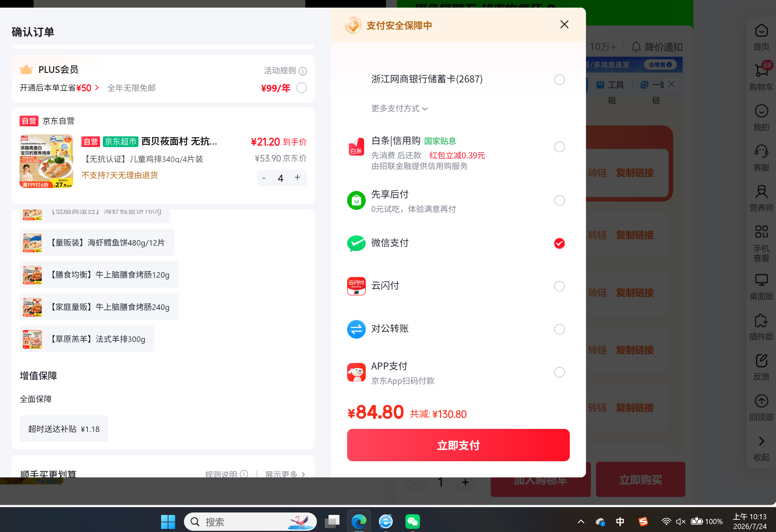
Task: Choose the 【膳食均衡】牛上脑膳食烤肠120g option
Action: point(99,275)
